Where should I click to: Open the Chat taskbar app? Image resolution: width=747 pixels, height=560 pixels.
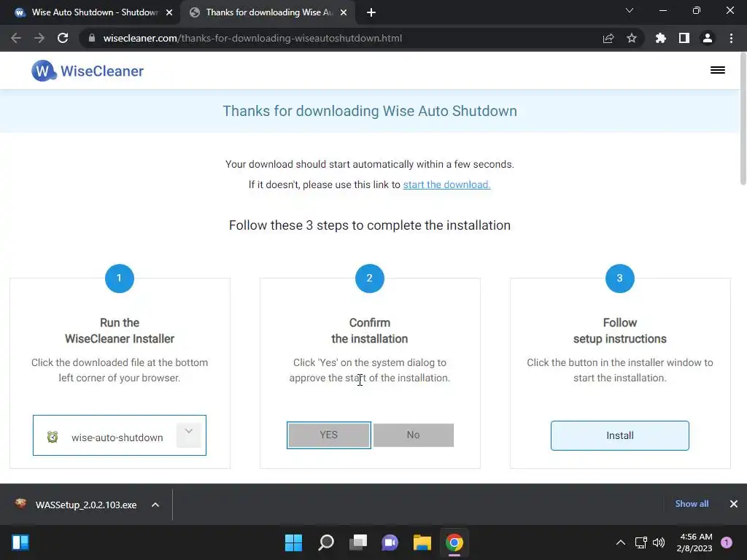tap(390, 542)
